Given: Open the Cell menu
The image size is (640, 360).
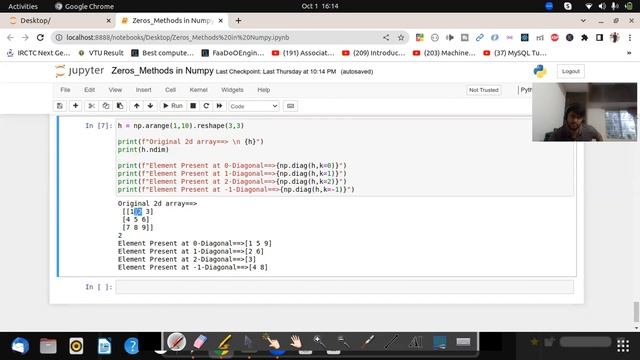Looking at the screenshot, I should pyautogui.click(x=170, y=90).
